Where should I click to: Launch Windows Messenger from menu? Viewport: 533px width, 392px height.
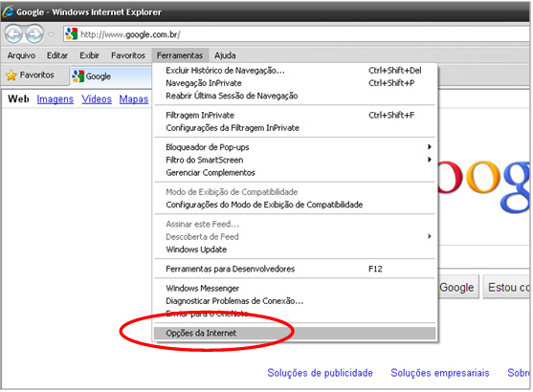coord(295,289)
